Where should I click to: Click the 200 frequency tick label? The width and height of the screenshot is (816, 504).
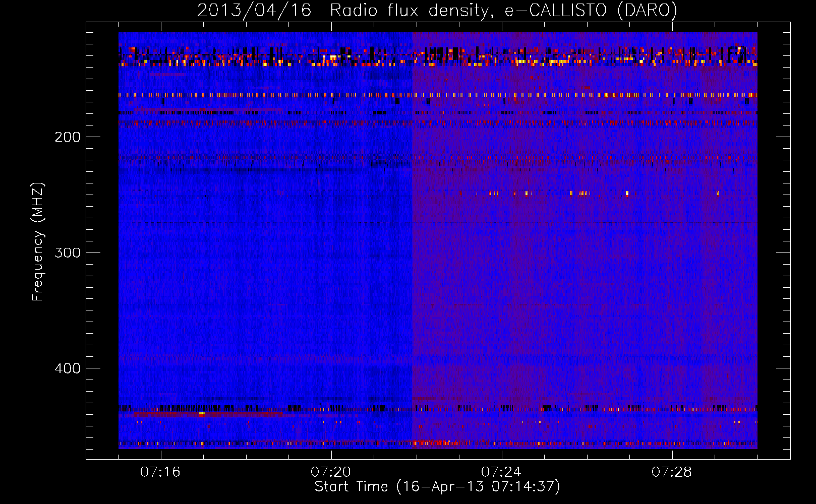coord(68,137)
